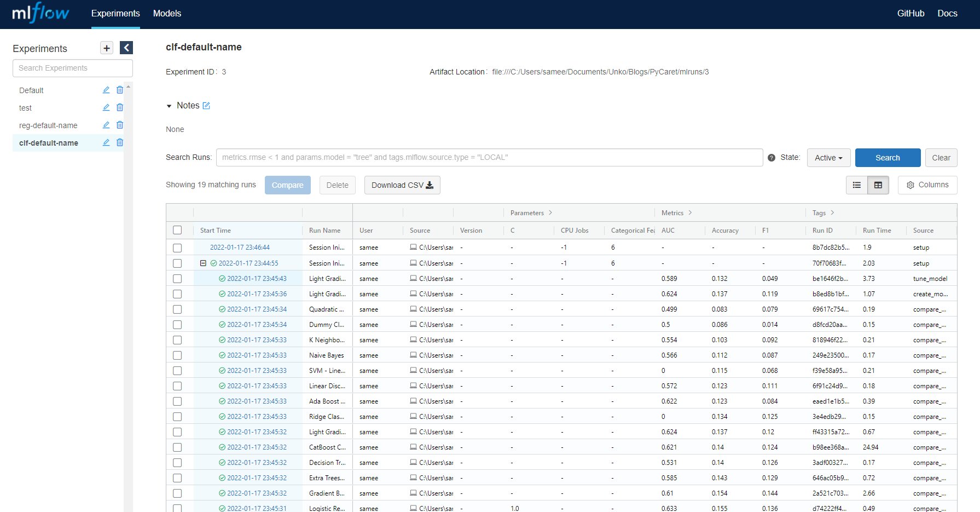Switch to the Models tab
Screen dimensions: 980x512
click(x=166, y=13)
